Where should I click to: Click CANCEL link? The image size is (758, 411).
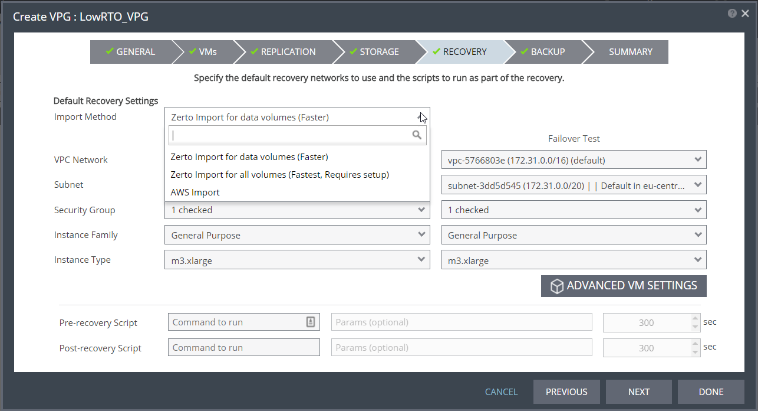(x=501, y=392)
